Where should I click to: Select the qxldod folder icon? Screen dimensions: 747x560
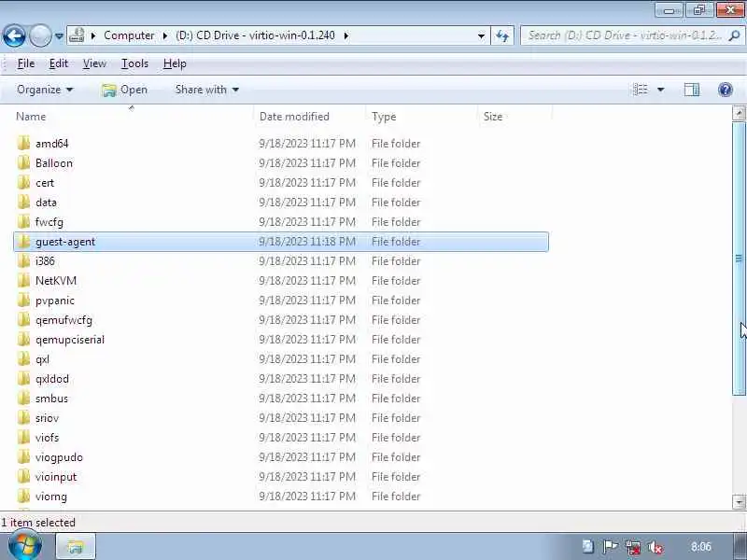coord(23,379)
